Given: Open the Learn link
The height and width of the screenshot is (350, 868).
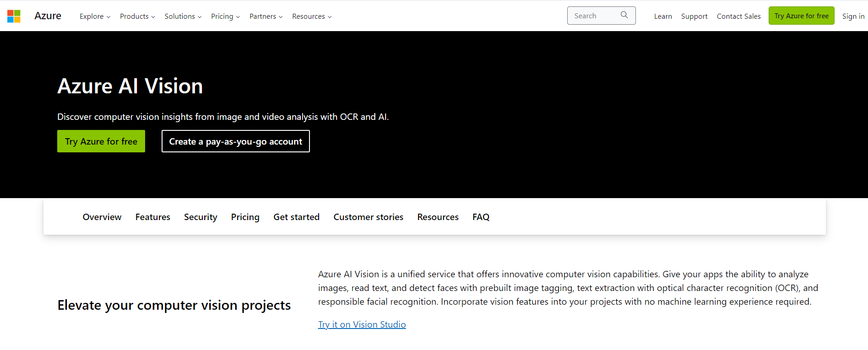Looking at the screenshot, I should point(663,16).
